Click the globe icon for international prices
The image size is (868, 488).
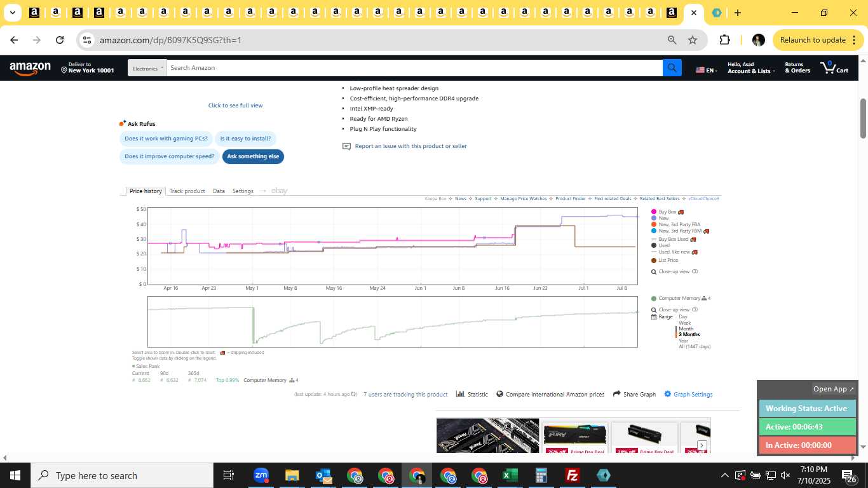(500, 394)
